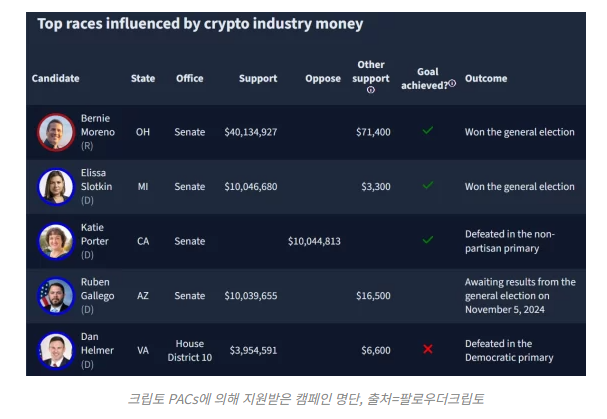
Task: Click the Ruben Gallego candidate name
Action: (98, 289)
